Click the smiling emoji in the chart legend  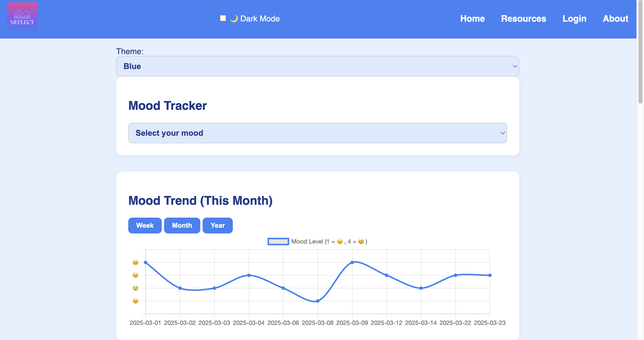point(361,241)
